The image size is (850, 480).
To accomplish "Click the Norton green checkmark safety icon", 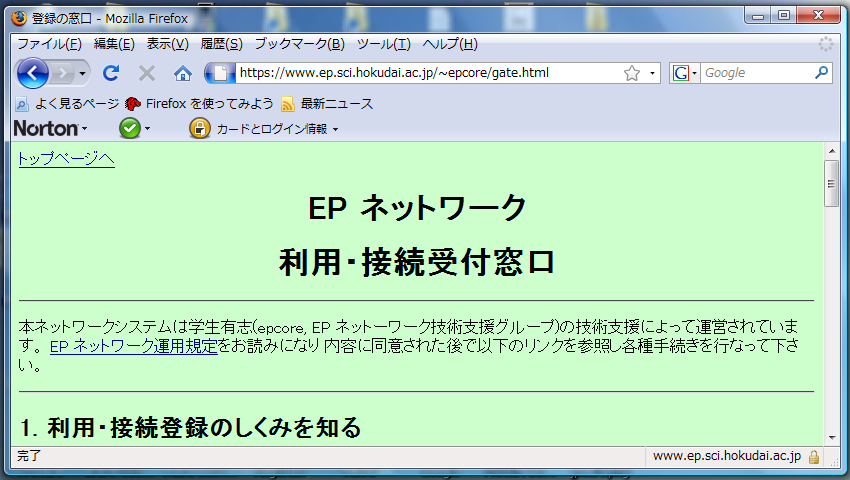I will coord(130,129).
